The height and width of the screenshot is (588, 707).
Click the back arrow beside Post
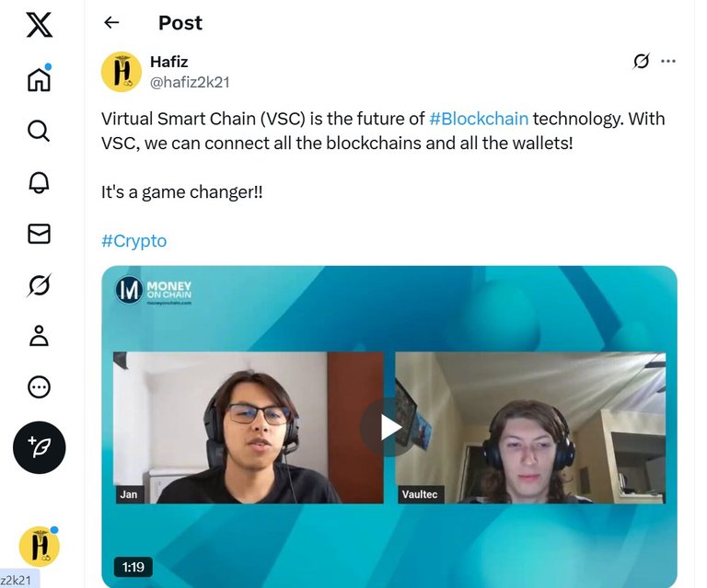point(111,22)
